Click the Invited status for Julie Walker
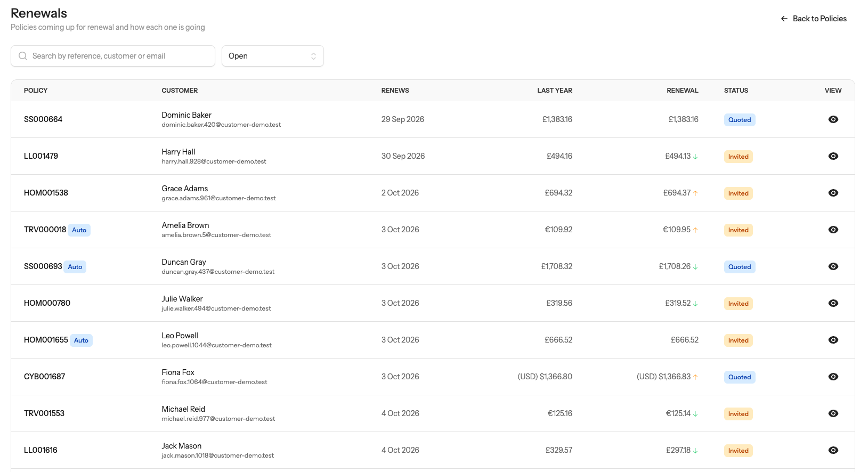 tap(739, 304)
